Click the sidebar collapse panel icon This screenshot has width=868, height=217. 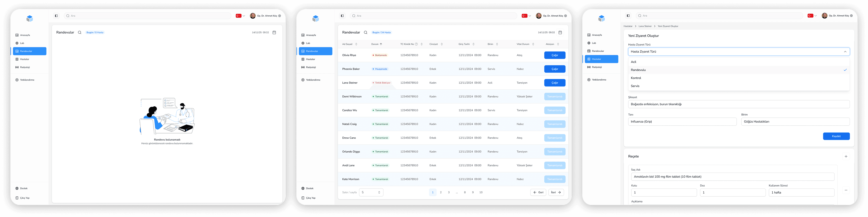pyautogui.click(x=56, y=16)
